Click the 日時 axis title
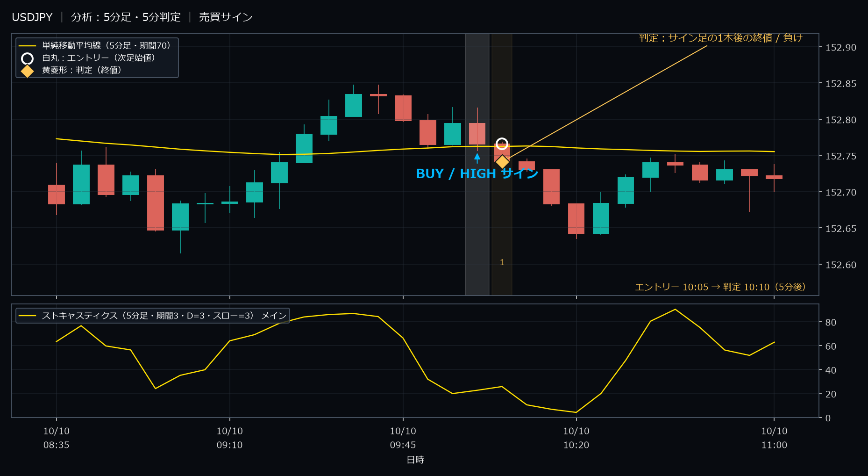The image size is (868, 476). [x=415, y=460]
